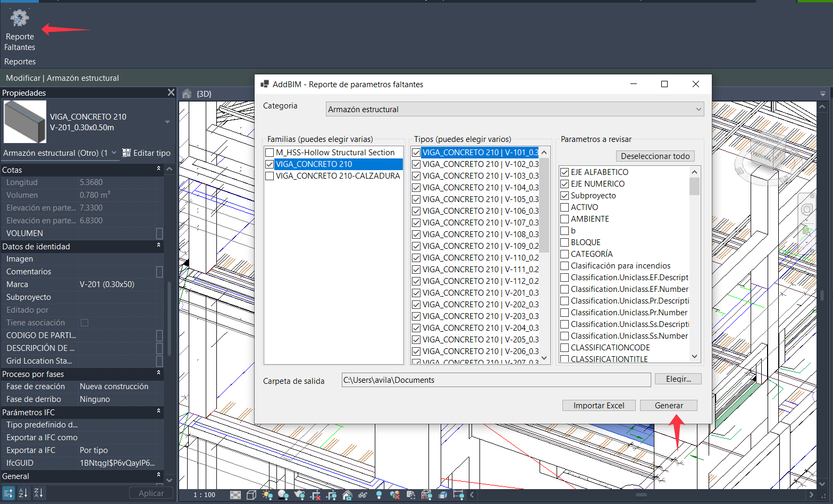Toggle sun path in view control bar
This screenshot has height=504, width=833.
pyautogui.click(x=267, y=495)
